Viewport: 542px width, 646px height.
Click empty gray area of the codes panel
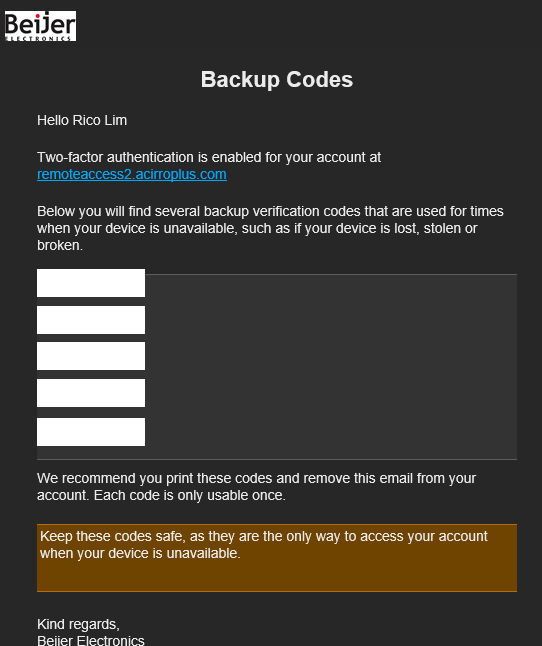pos(329,367)
